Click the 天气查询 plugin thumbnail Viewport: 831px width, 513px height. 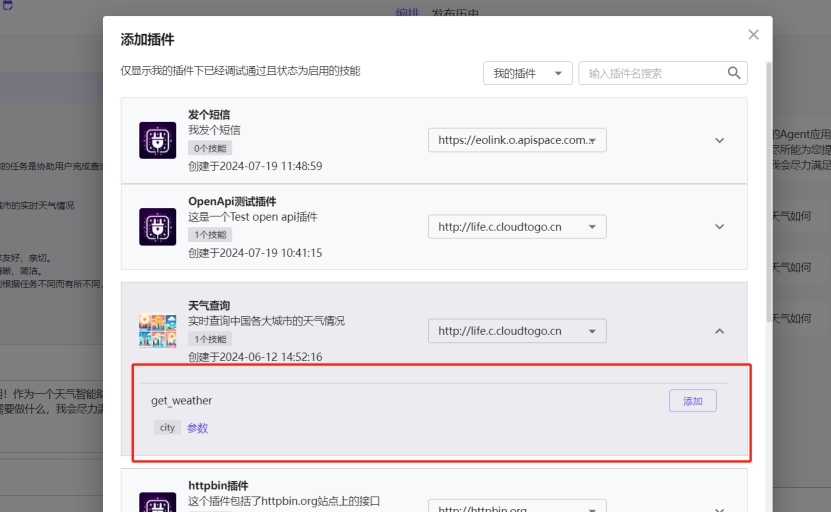[x=157, y=331]
